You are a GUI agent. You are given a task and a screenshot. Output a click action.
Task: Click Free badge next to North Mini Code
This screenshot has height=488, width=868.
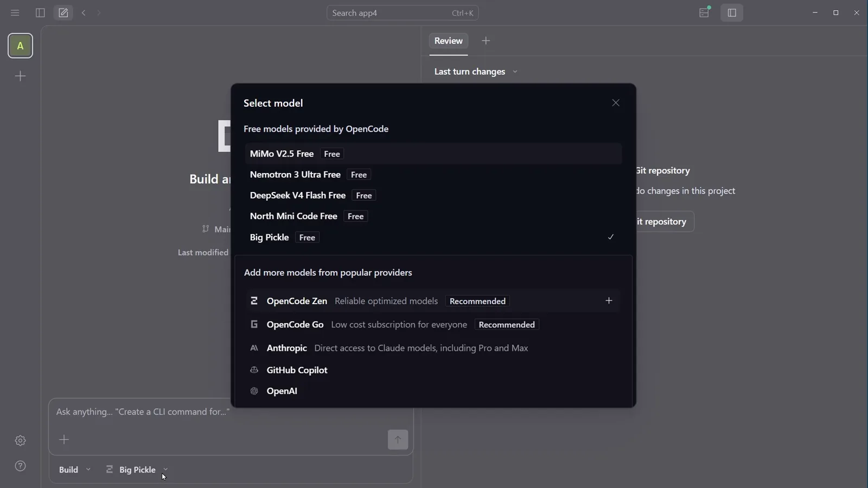(356, 216)
